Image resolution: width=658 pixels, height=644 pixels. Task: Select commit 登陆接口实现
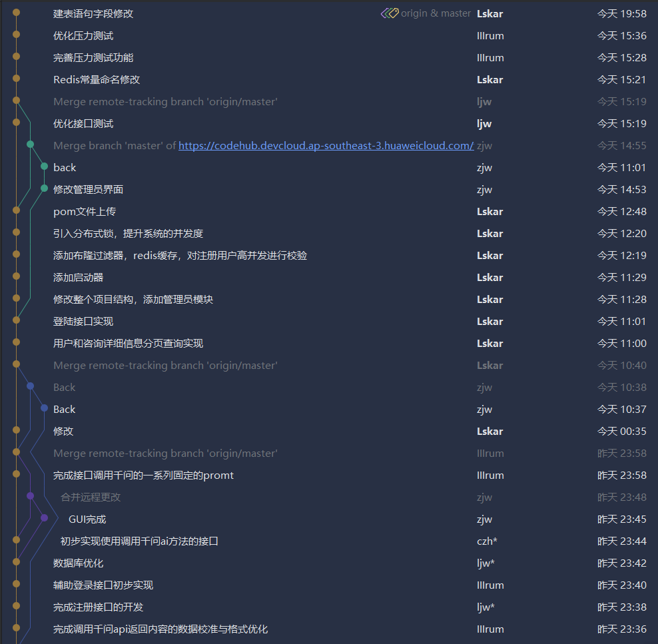pyautogui.click(x=83, y=322)
